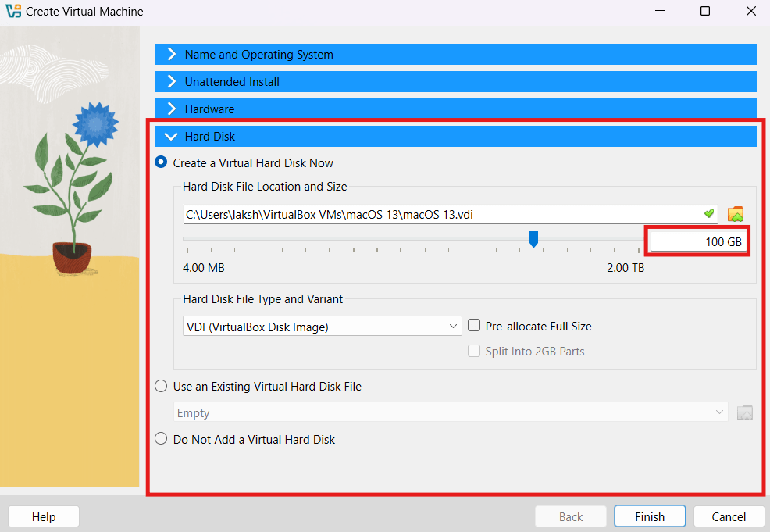Enable Pre-allocate Full Size checkbox
The image size is (770, 532).
474,326
